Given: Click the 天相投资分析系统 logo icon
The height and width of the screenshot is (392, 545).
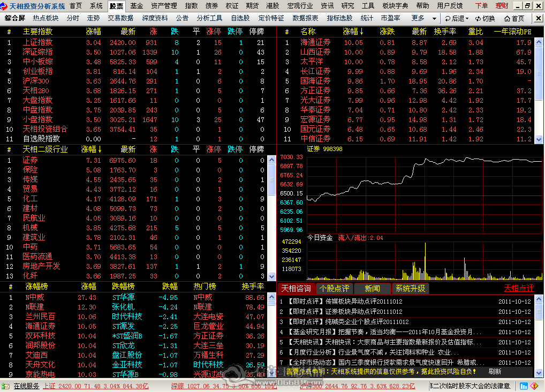Looking at the screenshot, I should click(x=4, y=6).
